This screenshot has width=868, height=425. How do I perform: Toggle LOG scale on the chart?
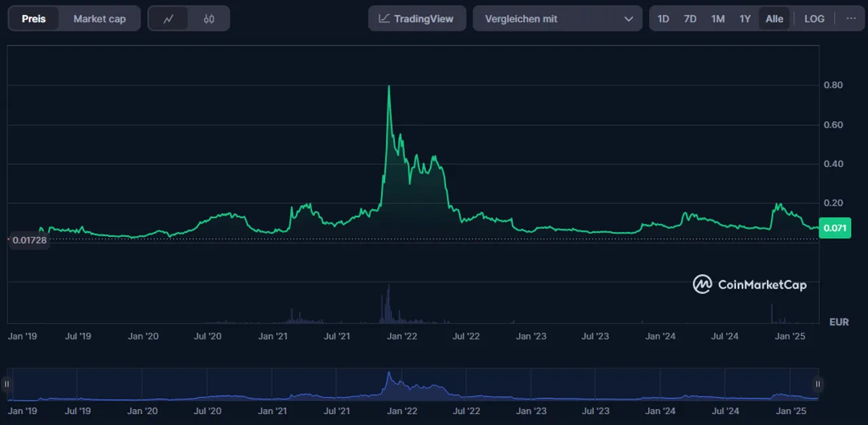coord(814,19)
